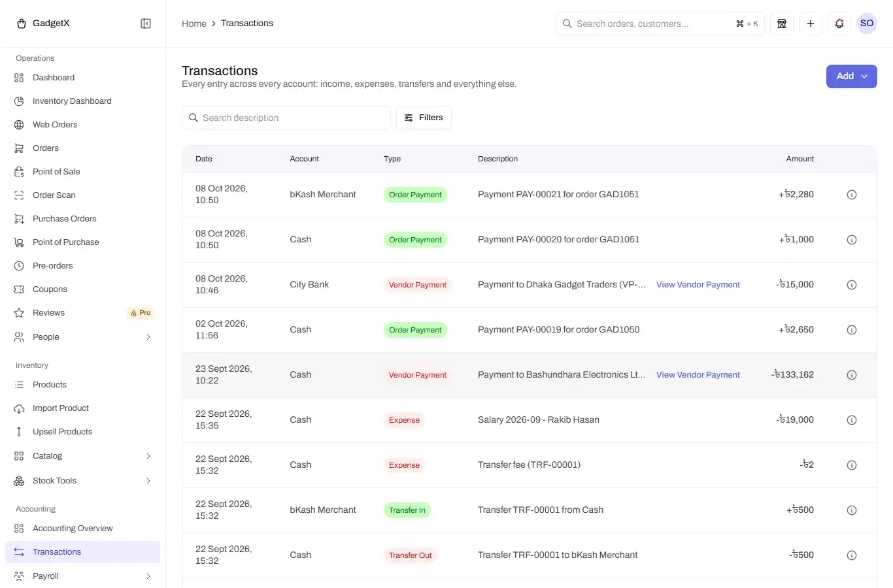Open the Filters button
The height and width of the screenshot is (588, 893).
point(424,118)
